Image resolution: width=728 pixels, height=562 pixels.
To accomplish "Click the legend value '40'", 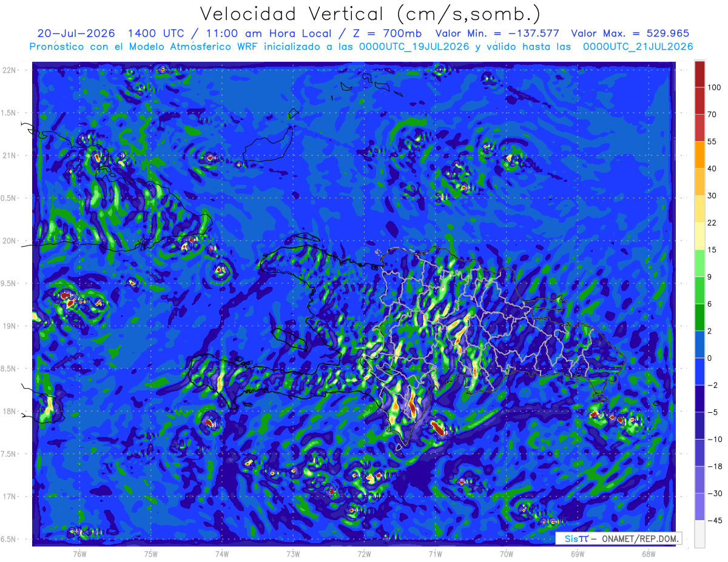I will [x=712, y=168].
